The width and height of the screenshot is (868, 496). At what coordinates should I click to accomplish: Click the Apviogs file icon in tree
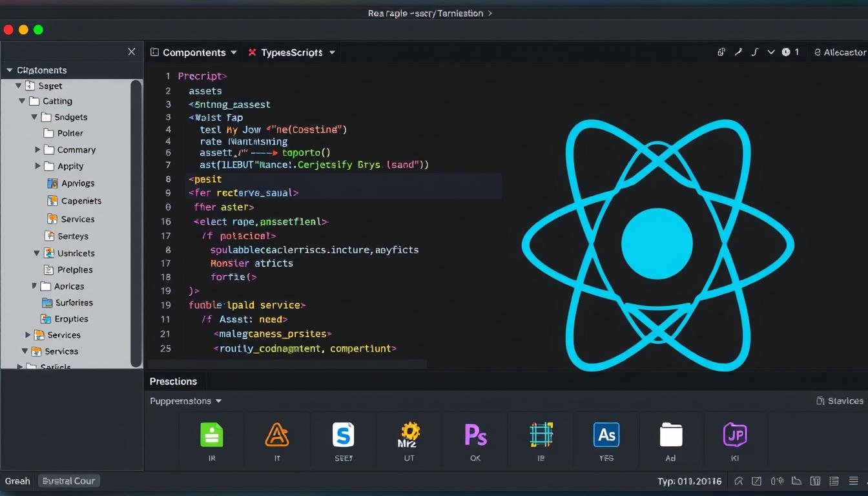point(53,183)
